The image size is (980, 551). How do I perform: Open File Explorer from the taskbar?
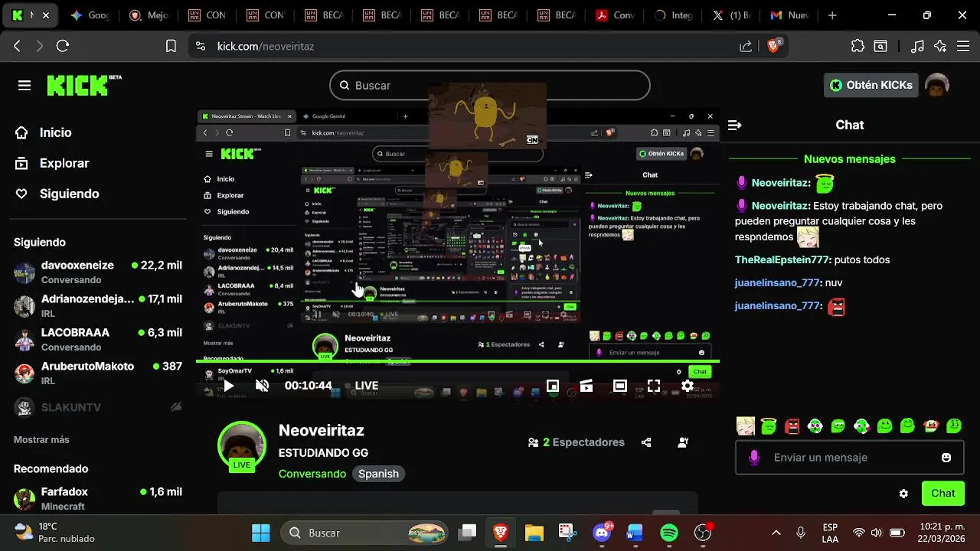(534, 533)
